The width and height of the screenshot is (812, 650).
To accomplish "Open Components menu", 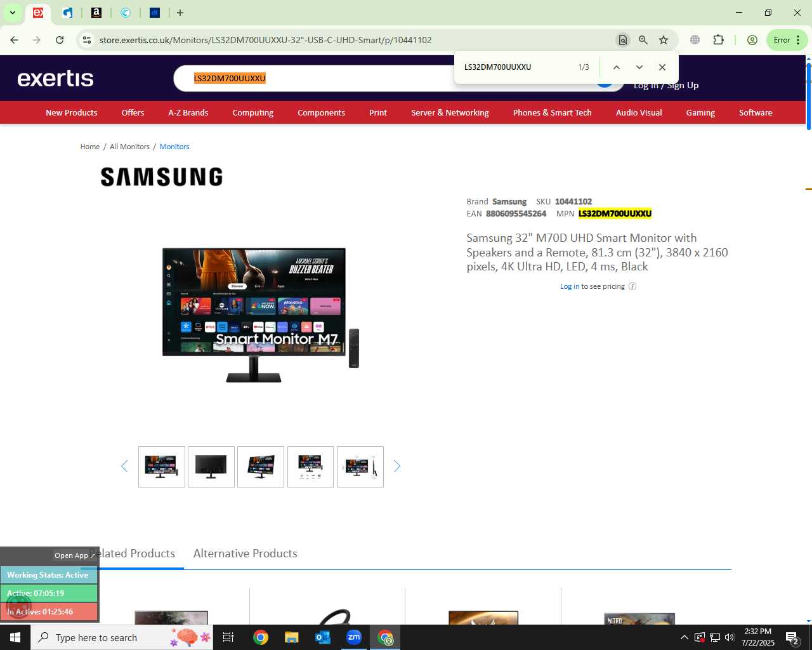I will 321,112.
